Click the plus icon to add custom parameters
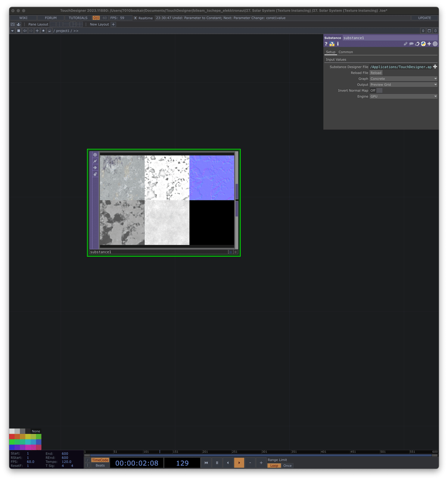The width and height of the screenshot is (448, 480). 429,44
